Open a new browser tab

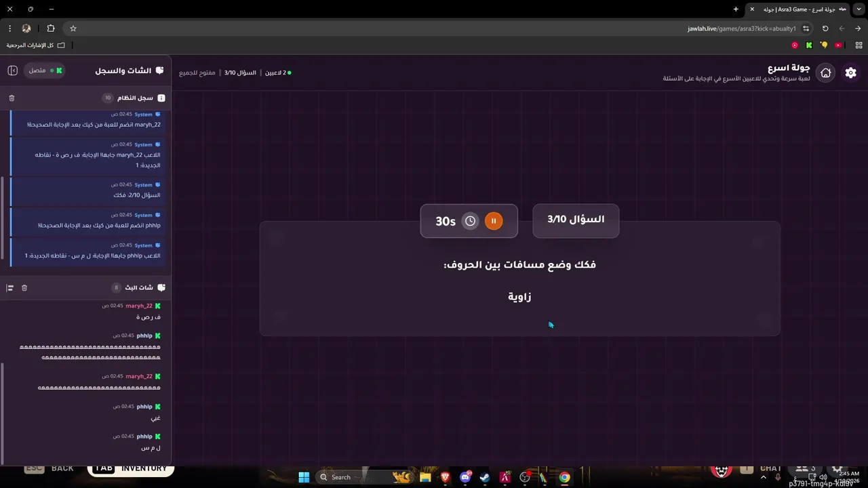736,9
